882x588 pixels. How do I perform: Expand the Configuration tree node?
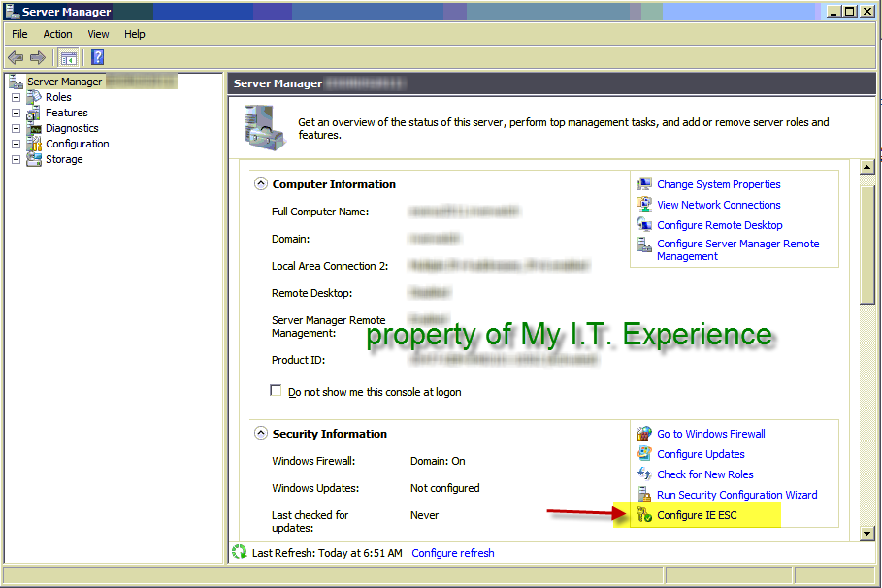tap(16, 144)
